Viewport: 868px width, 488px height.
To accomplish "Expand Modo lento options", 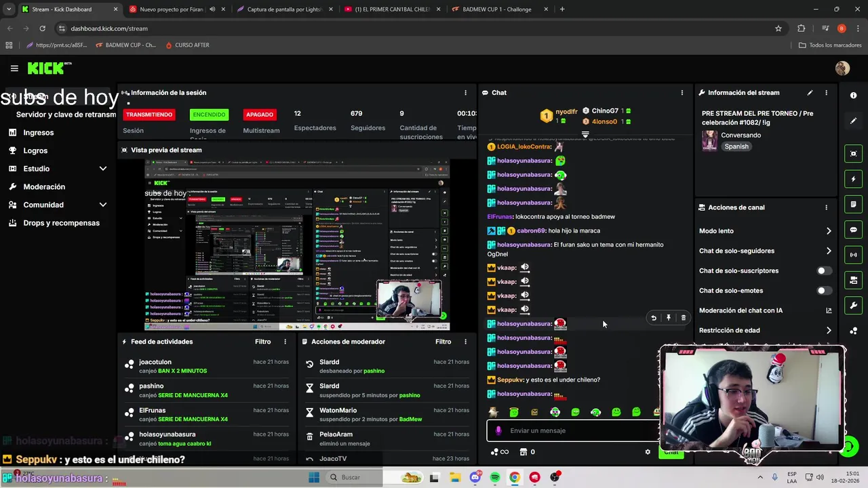I will click(x=829, y=231).
